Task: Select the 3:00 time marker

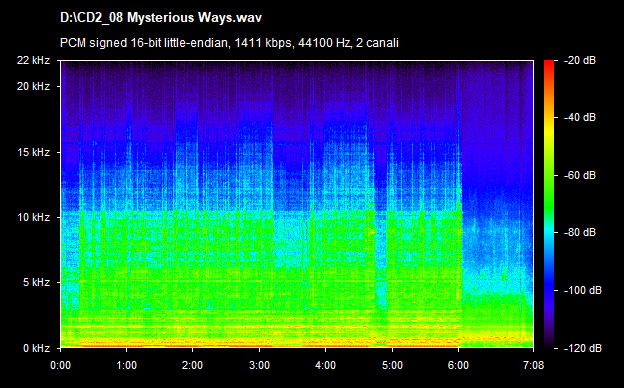Action: [259, 365]
